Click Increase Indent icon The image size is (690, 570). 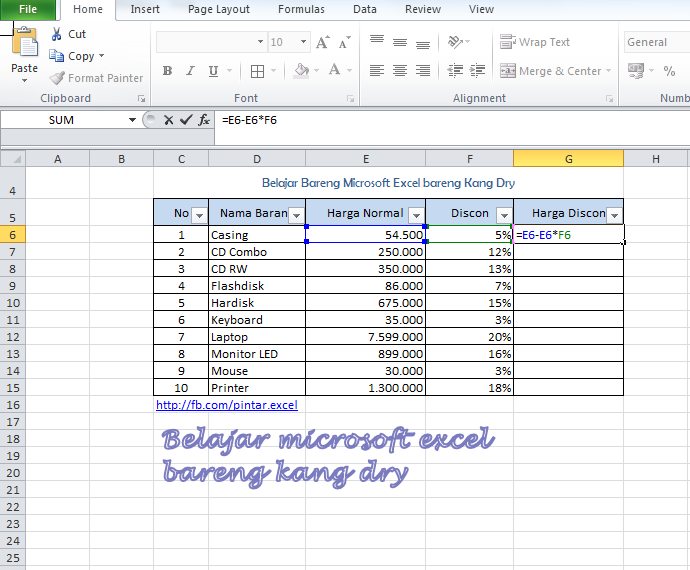click(x=477, y=70)
